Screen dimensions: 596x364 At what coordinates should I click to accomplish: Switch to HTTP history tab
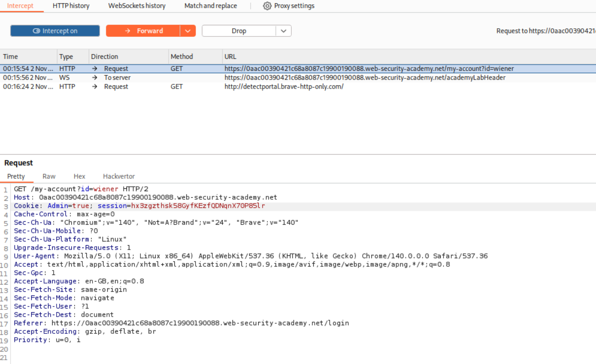click(x=70, y=6)
